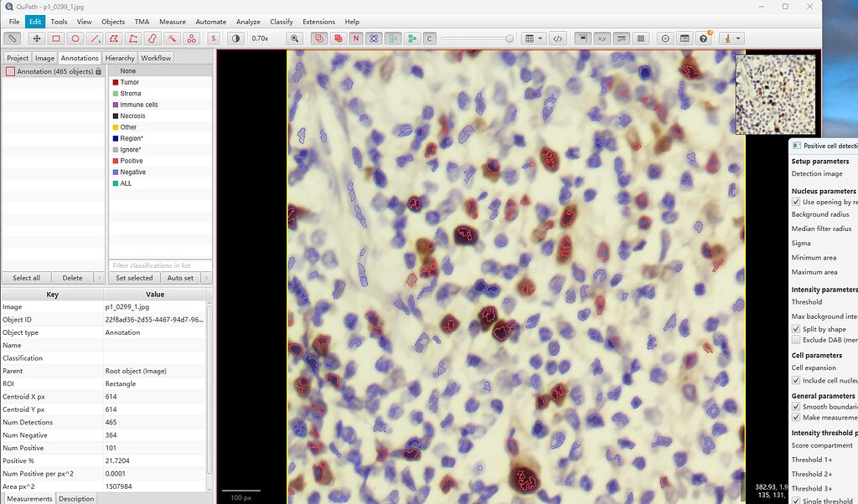Open the Analyze menu
Viewport: 858px width, 504px height.
pos(250,21)
